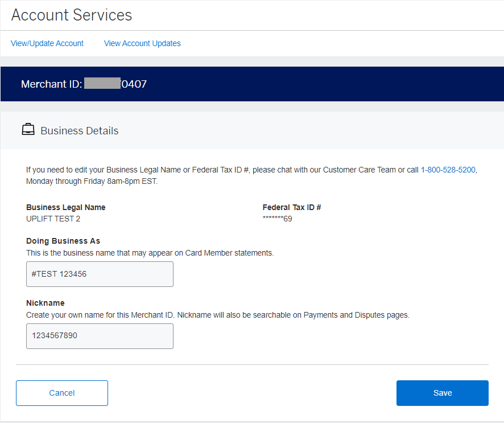Click the Merchant ID banner
The image size is (504, 423).
pyautogui.click(x=83, y=84)
